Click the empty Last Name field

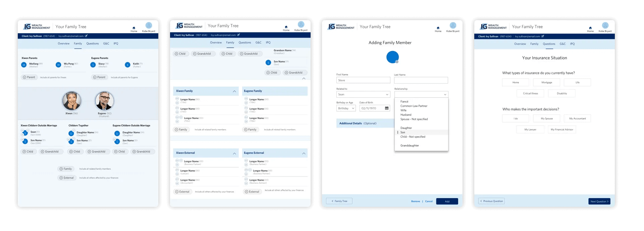(x=421, y=80)
